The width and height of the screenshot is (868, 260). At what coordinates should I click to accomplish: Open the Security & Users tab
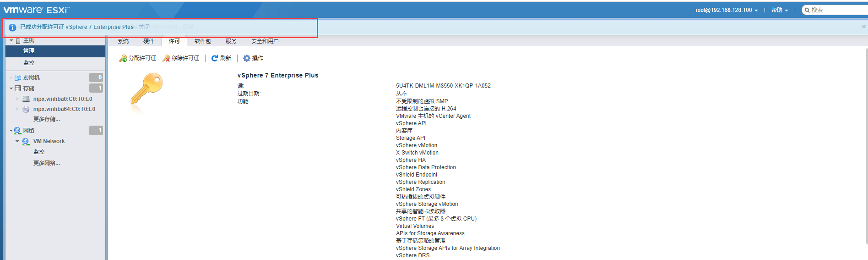(265, 41)
